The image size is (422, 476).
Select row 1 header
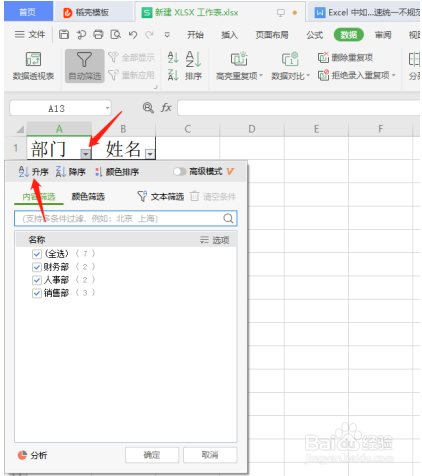(15, 148)
